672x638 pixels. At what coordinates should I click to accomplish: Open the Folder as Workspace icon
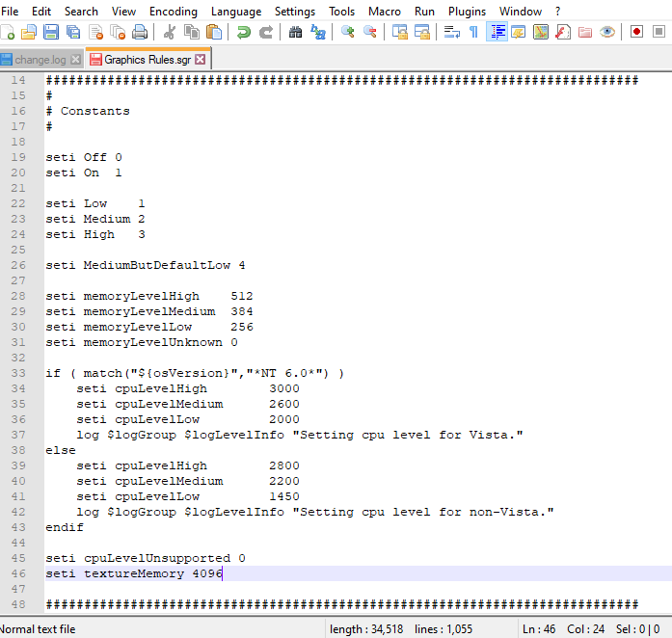585,32
